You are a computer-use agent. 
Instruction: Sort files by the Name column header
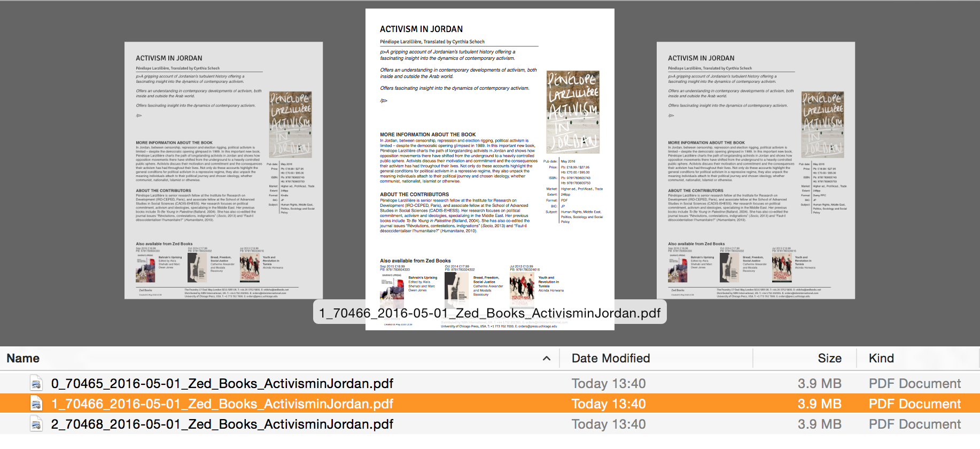[x=23, y=358]
